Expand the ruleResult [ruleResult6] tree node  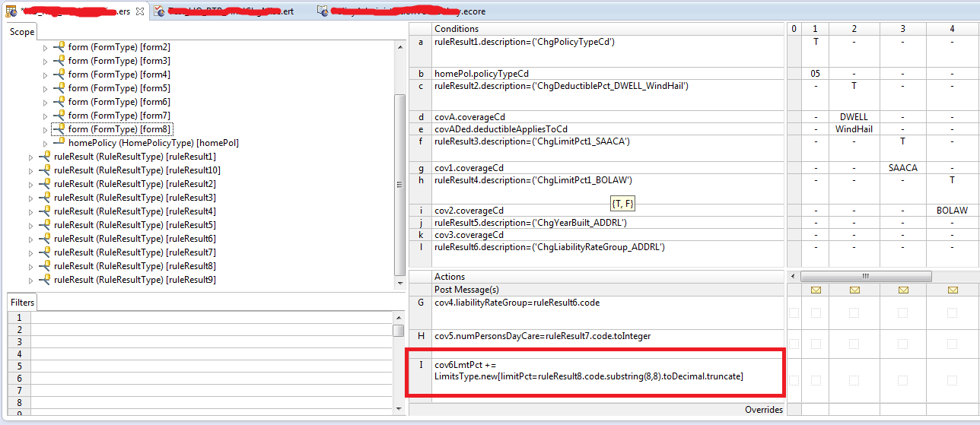coord(31,239)
